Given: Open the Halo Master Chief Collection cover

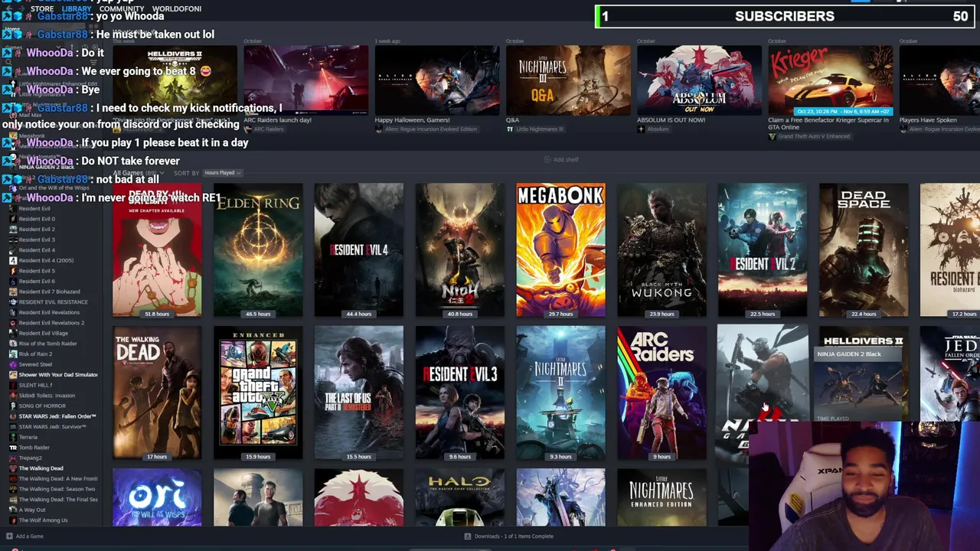Looking at the screenshot, I should coord(459,498).
